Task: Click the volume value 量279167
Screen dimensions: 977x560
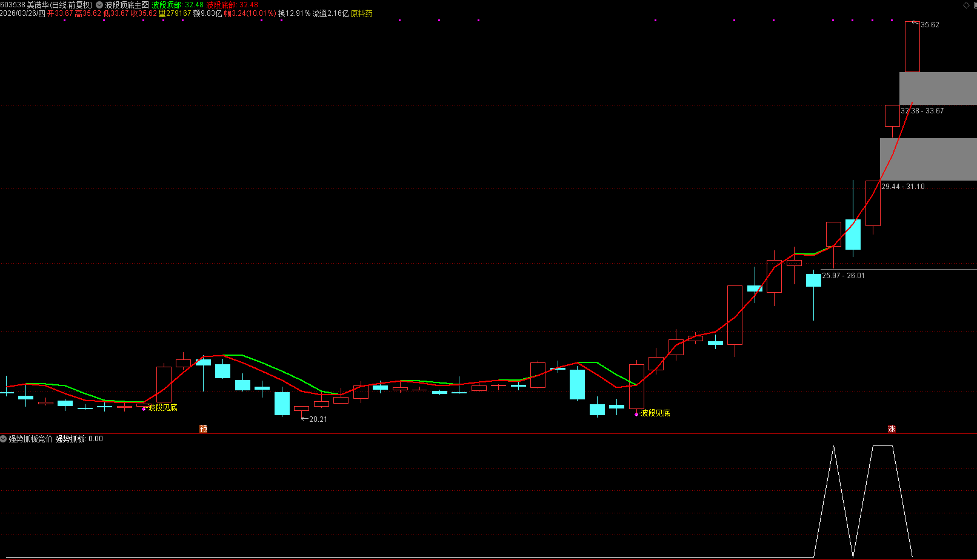Action: (175, 13)
